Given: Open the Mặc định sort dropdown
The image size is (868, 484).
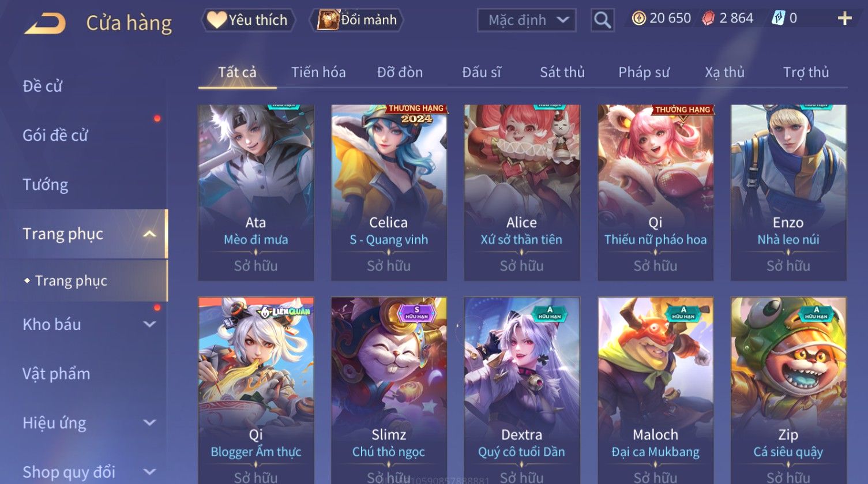Looking at the screenshot, I should point(527,20).
